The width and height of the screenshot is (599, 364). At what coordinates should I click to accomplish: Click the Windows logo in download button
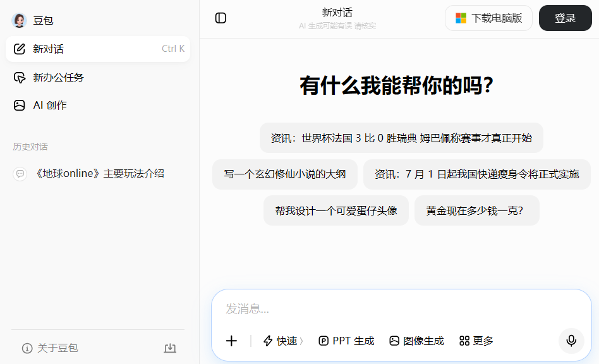(461, 18)
